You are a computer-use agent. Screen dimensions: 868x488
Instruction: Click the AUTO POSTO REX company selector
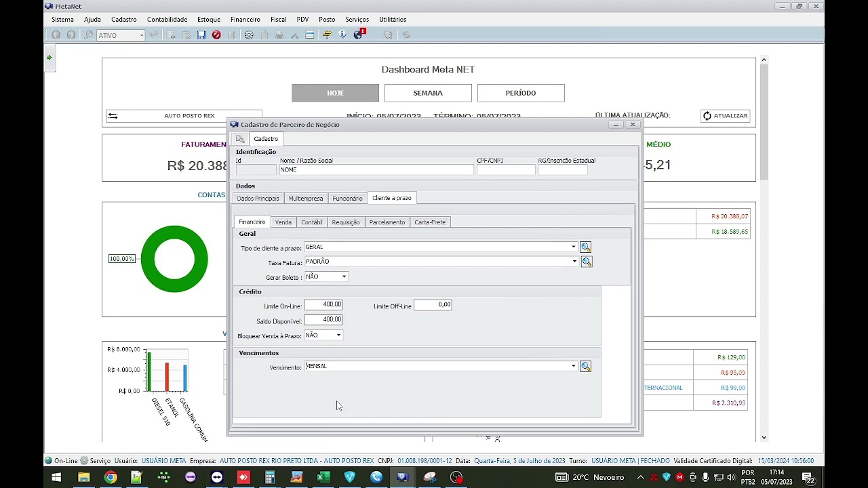click(184, 116)
